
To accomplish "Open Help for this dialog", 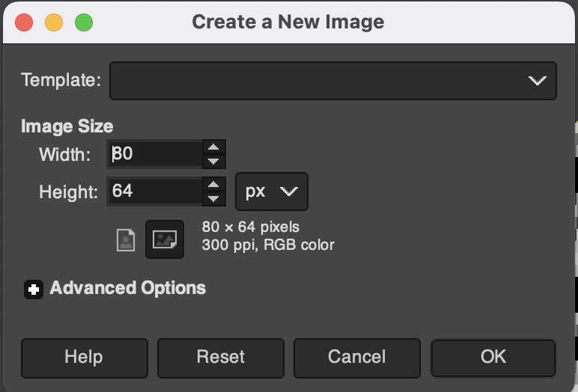I will pyautogui.click(x=85, y=358).
